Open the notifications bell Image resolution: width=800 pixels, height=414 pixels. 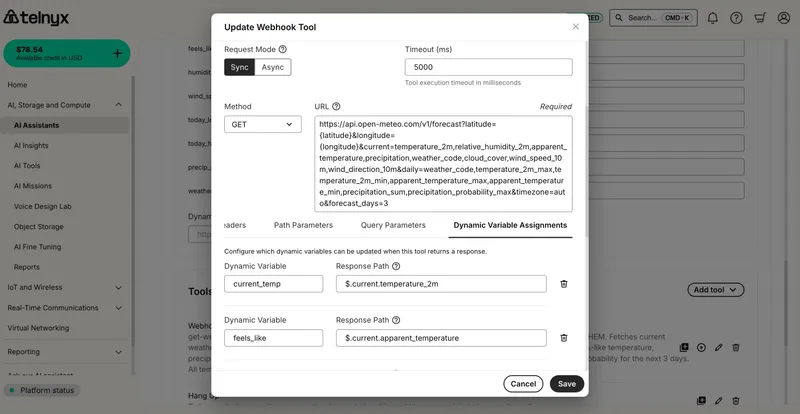tap(712, 18)
